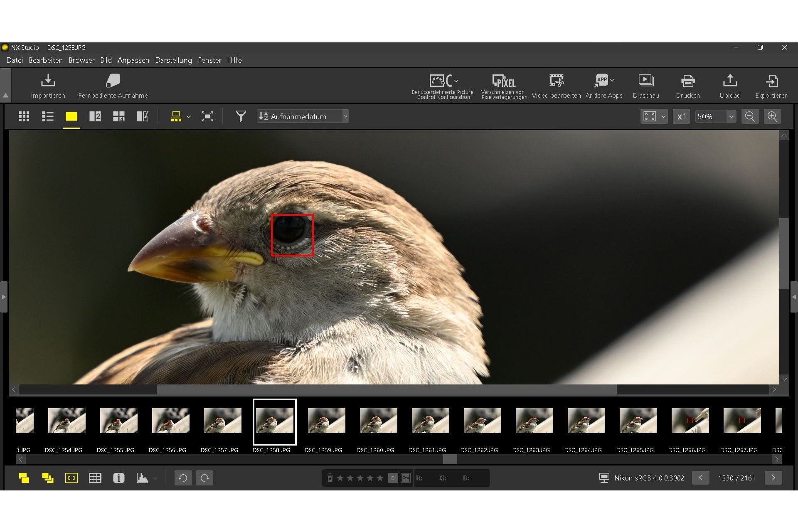Click the x1 full-size zoom button
Viewport: 798px width, 532px height.
tap(682, 116)
